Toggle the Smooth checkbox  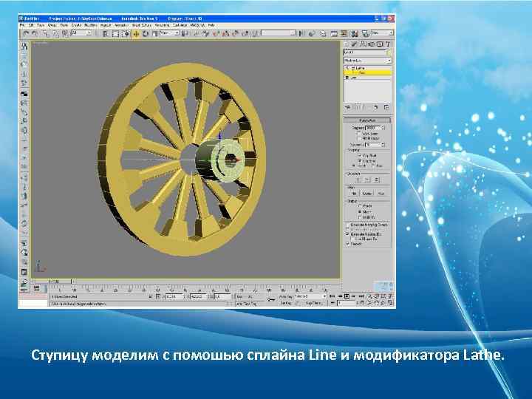click(347, 244)
